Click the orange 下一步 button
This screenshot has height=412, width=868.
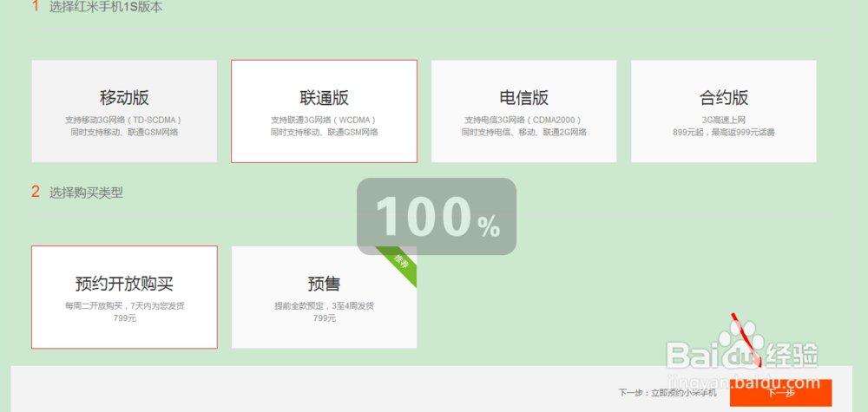[780, 393]
